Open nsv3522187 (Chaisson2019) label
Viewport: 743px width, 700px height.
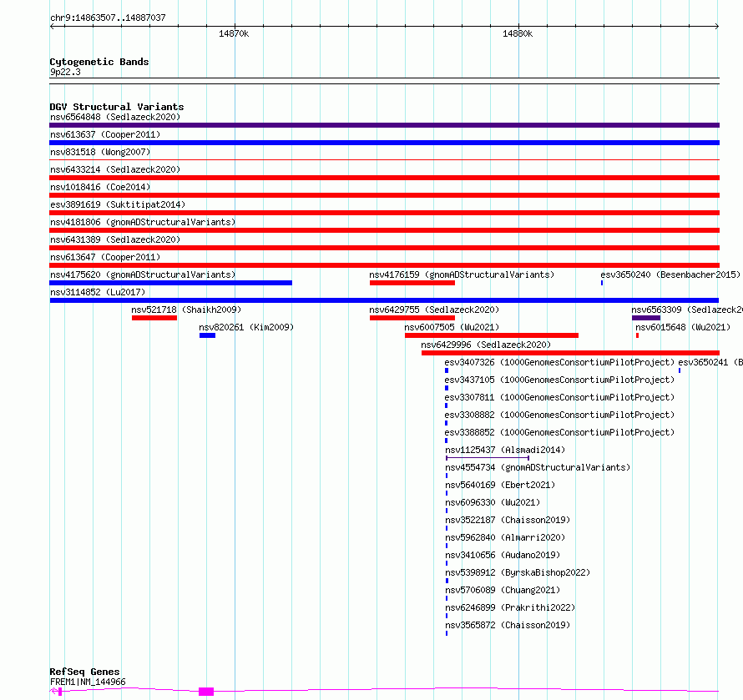click(x=508, y=520)
